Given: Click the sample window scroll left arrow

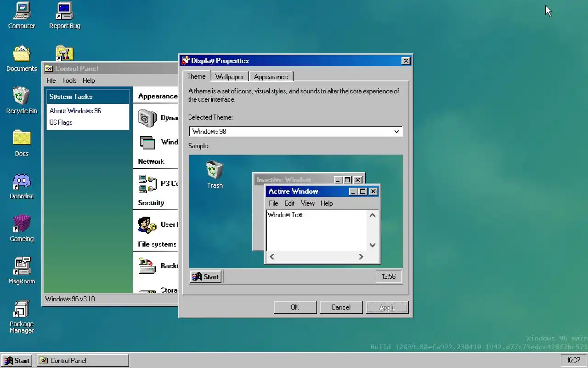Looking at the screenshot, I should (272, 257).
